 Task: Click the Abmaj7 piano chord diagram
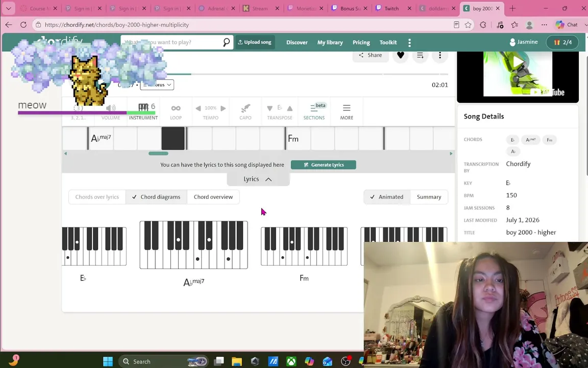coord(193,245)
